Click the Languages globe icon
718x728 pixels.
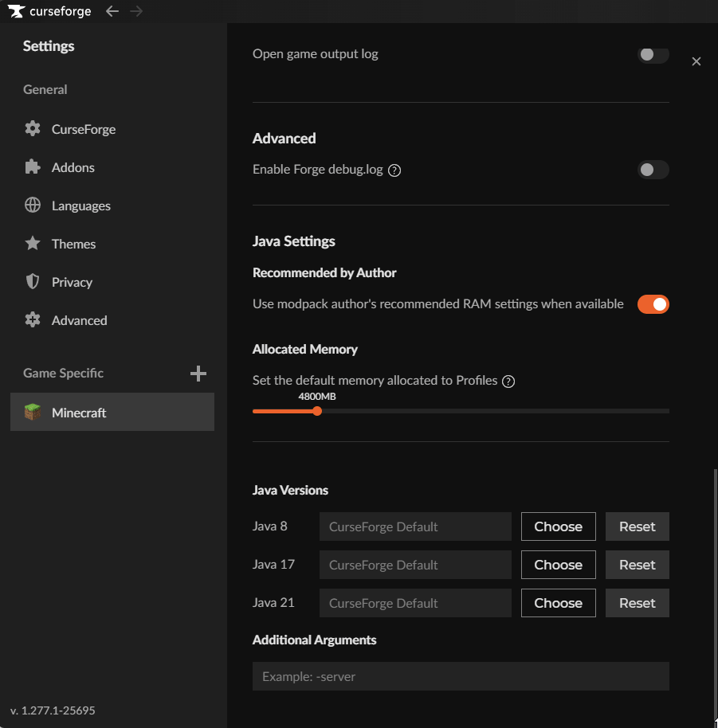(x=33, y=205)
